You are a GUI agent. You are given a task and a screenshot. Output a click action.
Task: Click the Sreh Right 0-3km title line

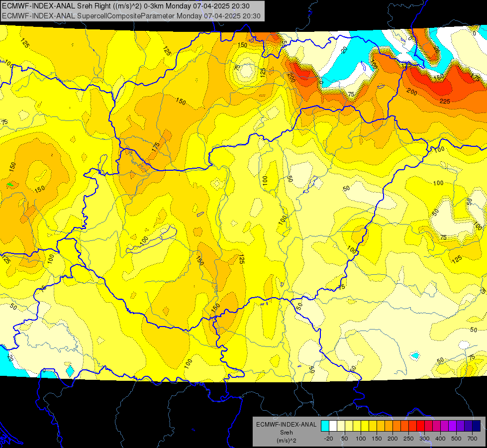[126, 6]
